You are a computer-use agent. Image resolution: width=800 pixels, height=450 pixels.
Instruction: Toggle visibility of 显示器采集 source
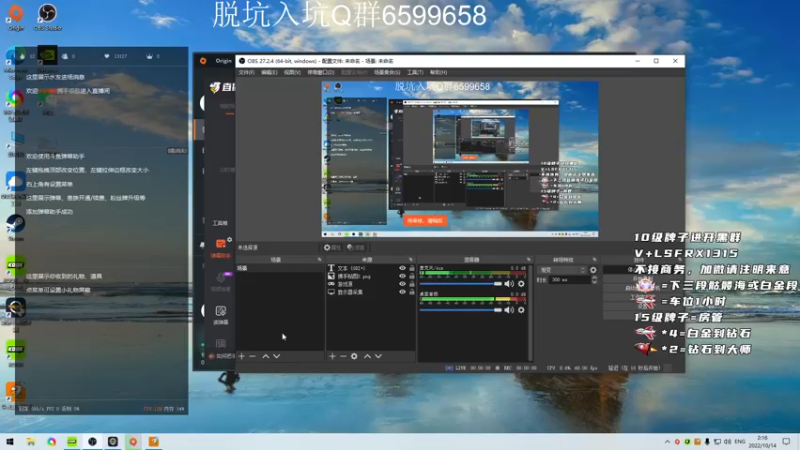(x=402, y=292)
